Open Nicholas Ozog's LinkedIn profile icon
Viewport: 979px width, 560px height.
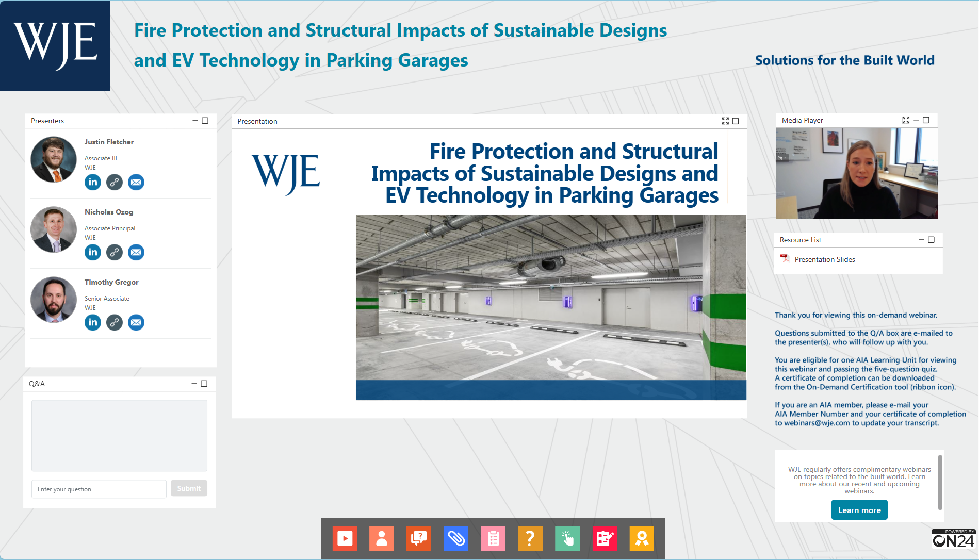pos(93,252)
